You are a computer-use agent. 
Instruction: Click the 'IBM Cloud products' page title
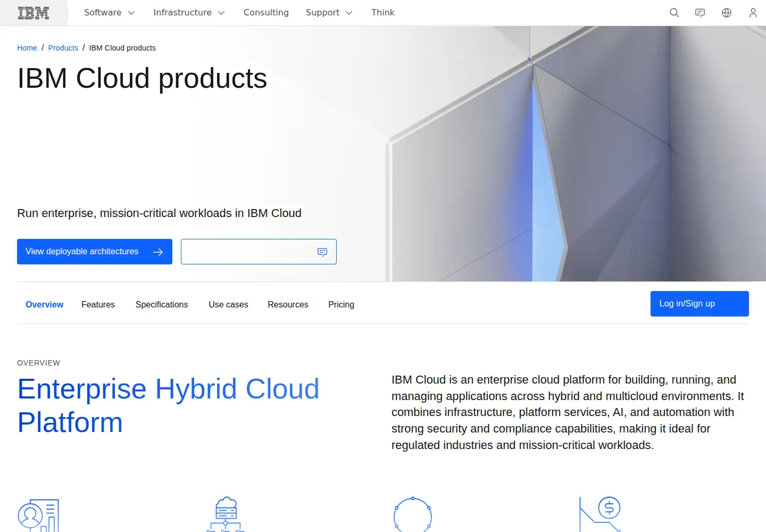tap(142, 79)
